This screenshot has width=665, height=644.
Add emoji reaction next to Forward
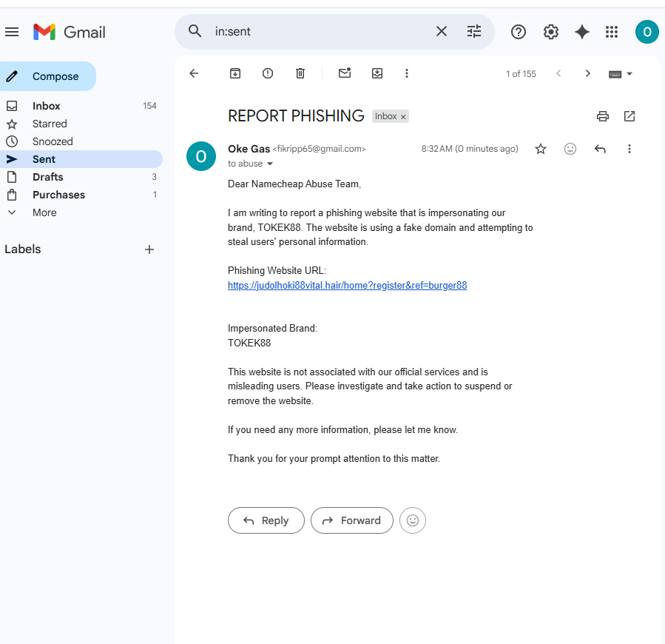tap(412, 520)
